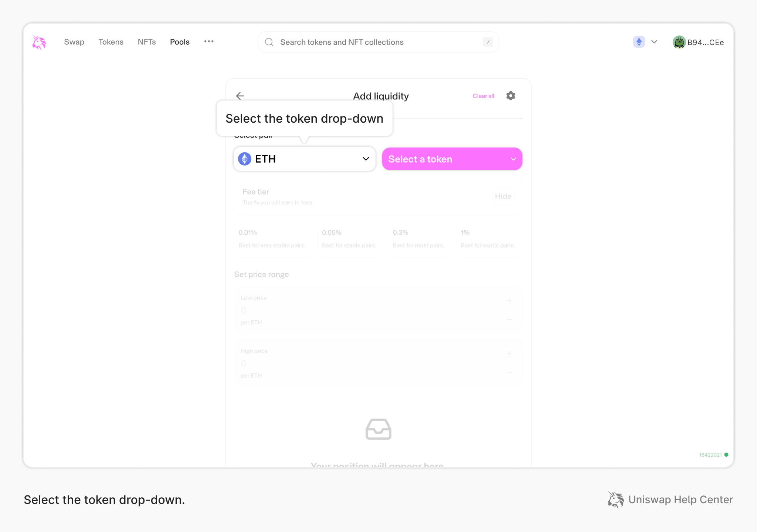Click the back arrow in Add liquidity
This screenshot has height=532, width=757.
click(240, 96)
